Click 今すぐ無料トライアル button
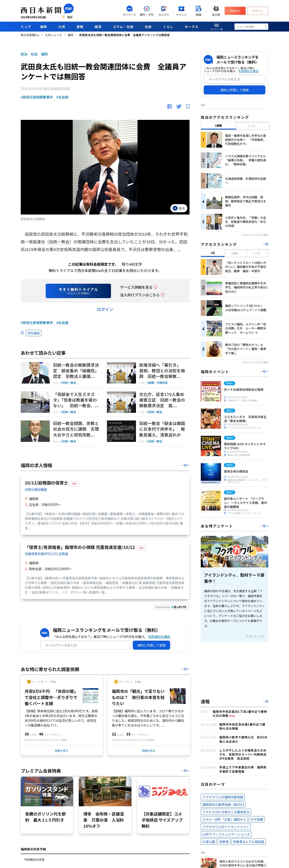The height and width of the screenshot is (868, 289). pyautogui.click(x=78, y=291)
